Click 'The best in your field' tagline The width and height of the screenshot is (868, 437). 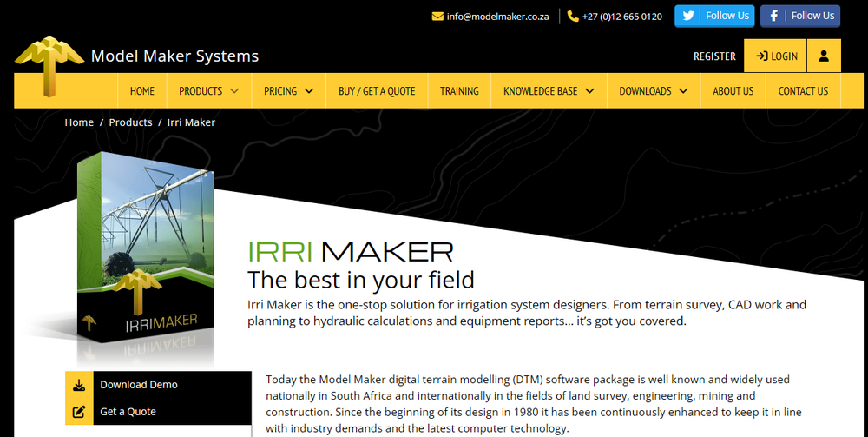(361, 280)
